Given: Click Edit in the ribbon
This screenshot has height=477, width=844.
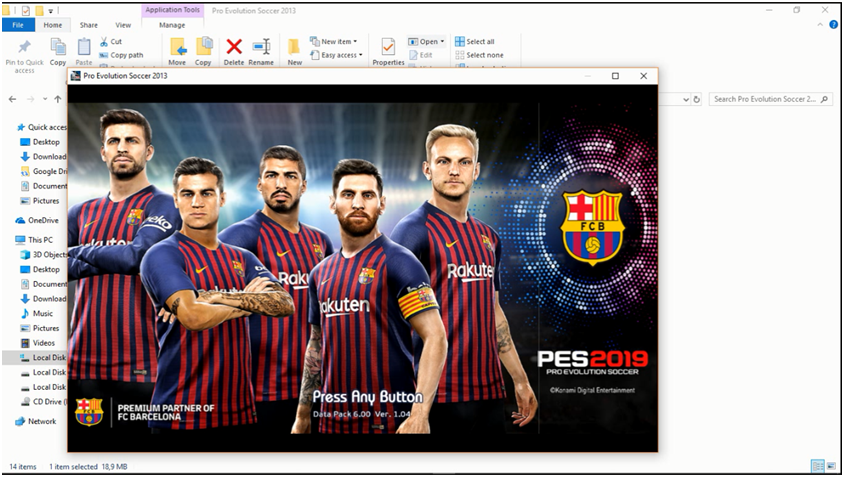Looking at the screenshot, I should (x=421, y=55).
